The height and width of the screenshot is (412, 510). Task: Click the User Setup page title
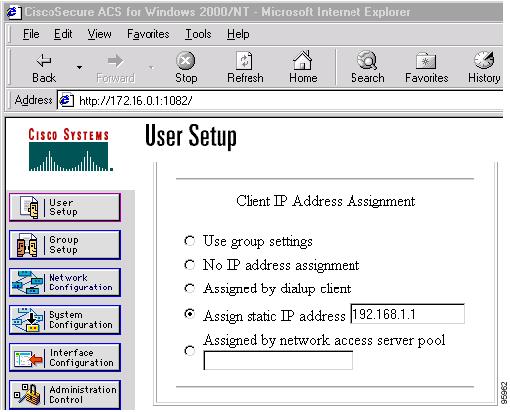coord(191,136)
